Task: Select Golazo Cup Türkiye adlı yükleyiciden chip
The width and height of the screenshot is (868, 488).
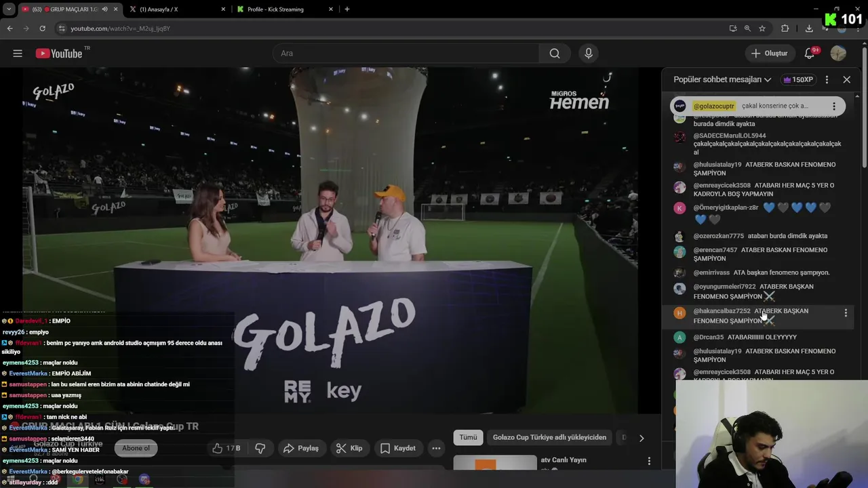Action: (549, 437)
